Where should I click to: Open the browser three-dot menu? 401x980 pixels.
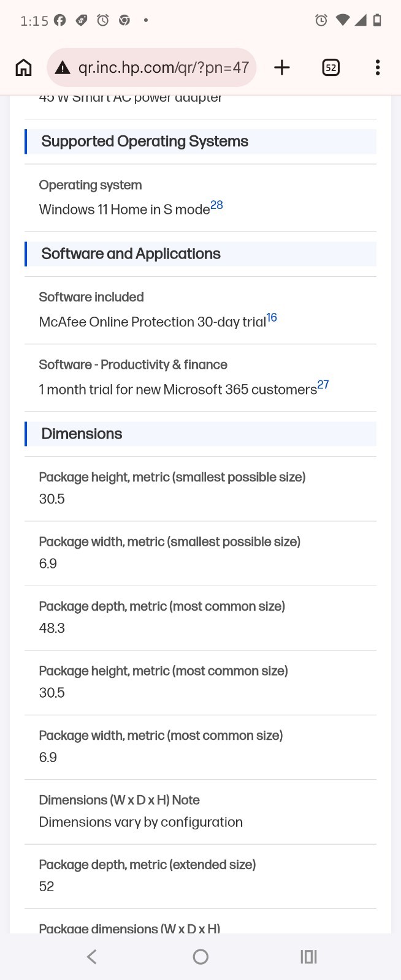click(x=378, y=67)
